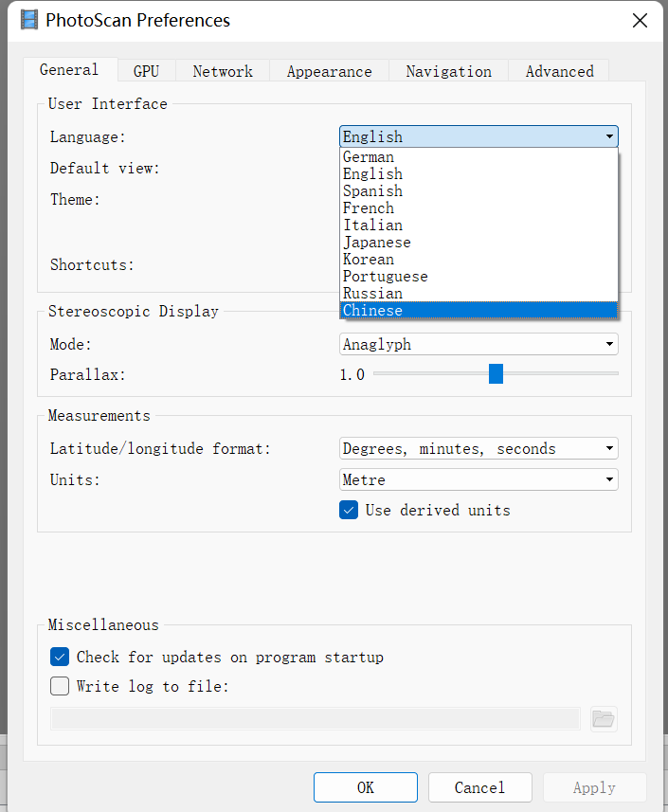Disable Check for updates on program startup
The width and height of the screenshot is (668, 812).
(60, 657)
